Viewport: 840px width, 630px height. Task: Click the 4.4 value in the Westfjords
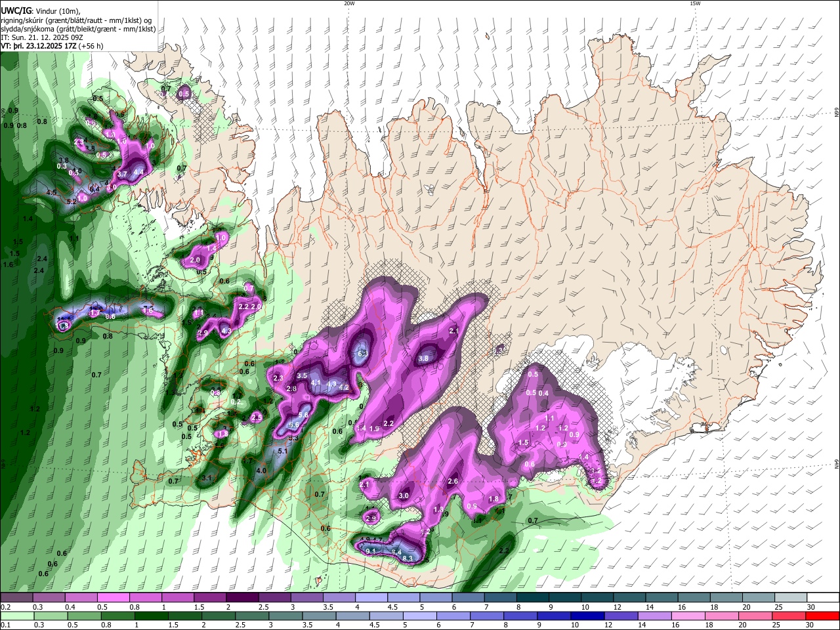(x=138, y=172)
